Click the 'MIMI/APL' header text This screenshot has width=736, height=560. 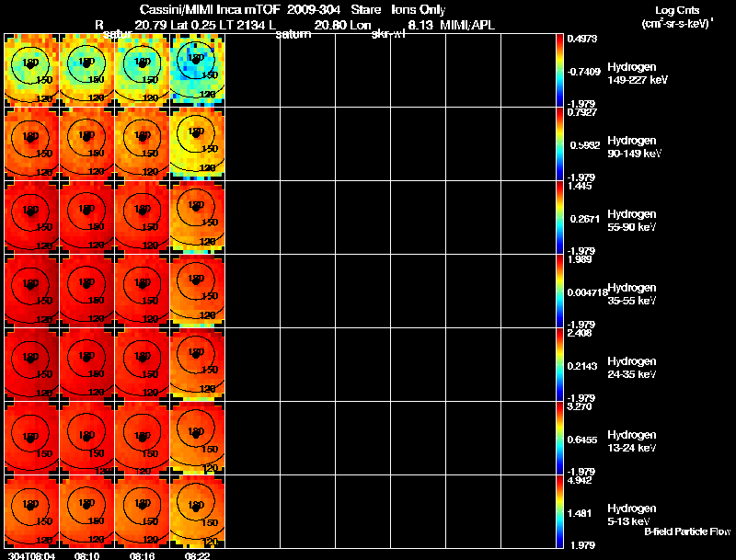click(x=467, y=26)
